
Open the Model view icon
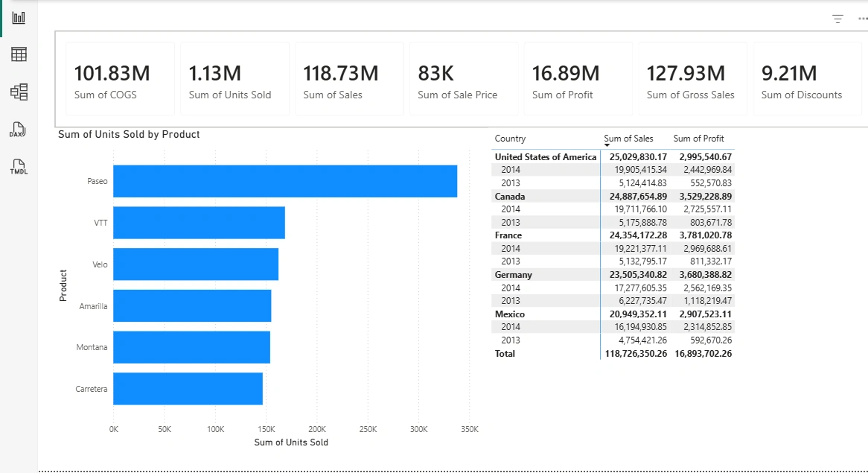pos(19,92)
